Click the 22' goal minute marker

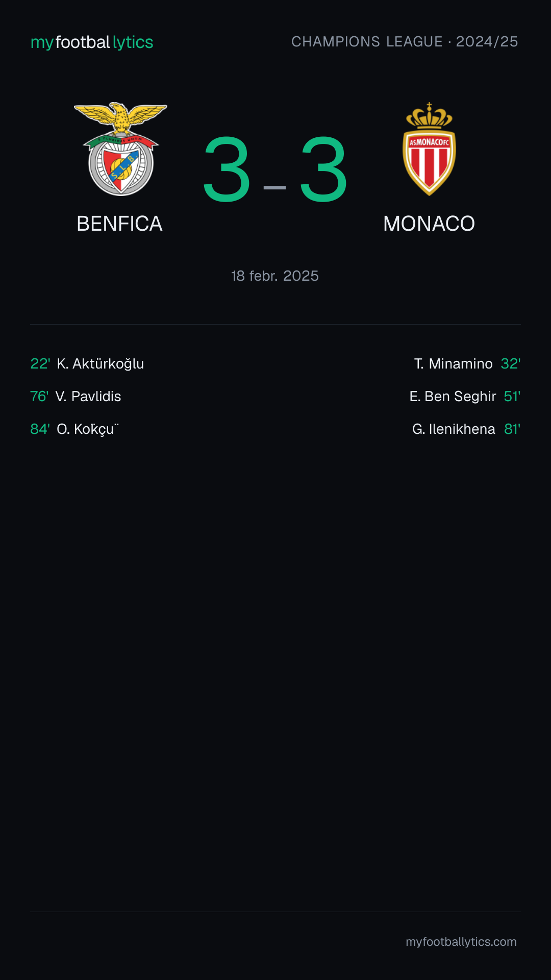click(40, 364)
